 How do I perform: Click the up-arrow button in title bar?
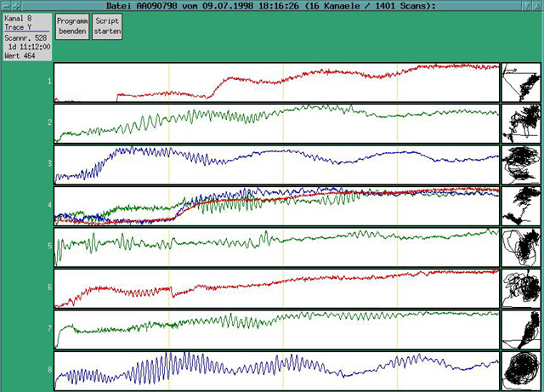[536, 6]
